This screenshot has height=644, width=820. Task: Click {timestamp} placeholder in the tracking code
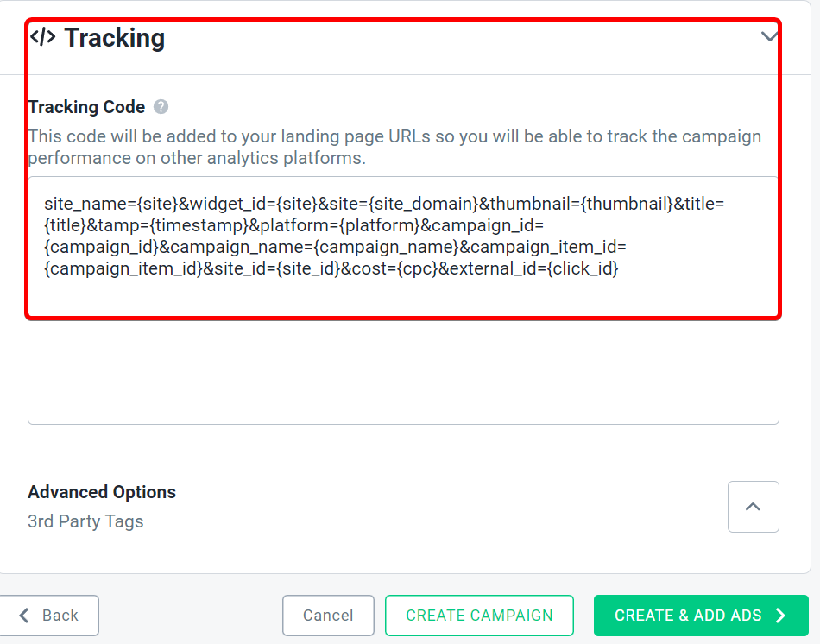click(x=199, y=225)
